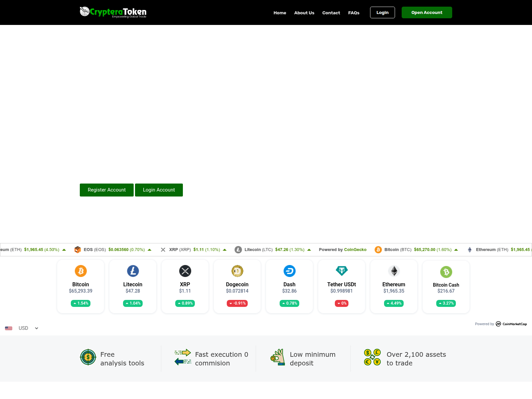Click Bitcoin Cash's 3.27% change badge
Screen dimensions: 532x399
click(x=446, y=303)
